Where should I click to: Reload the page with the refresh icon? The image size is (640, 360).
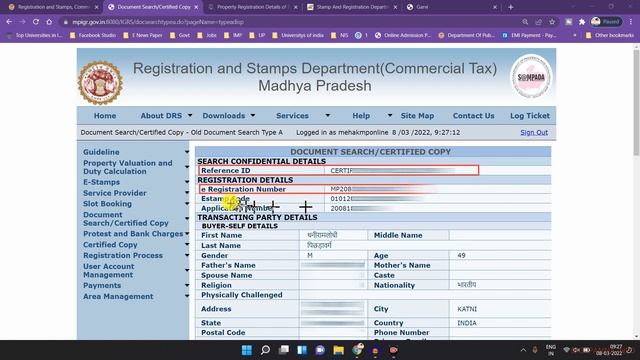tap(36, 22)
